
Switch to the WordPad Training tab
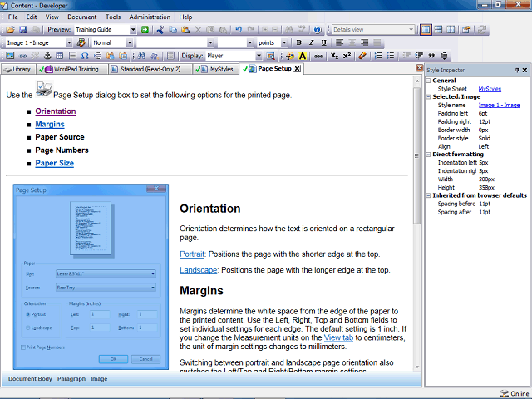(71, 69)
